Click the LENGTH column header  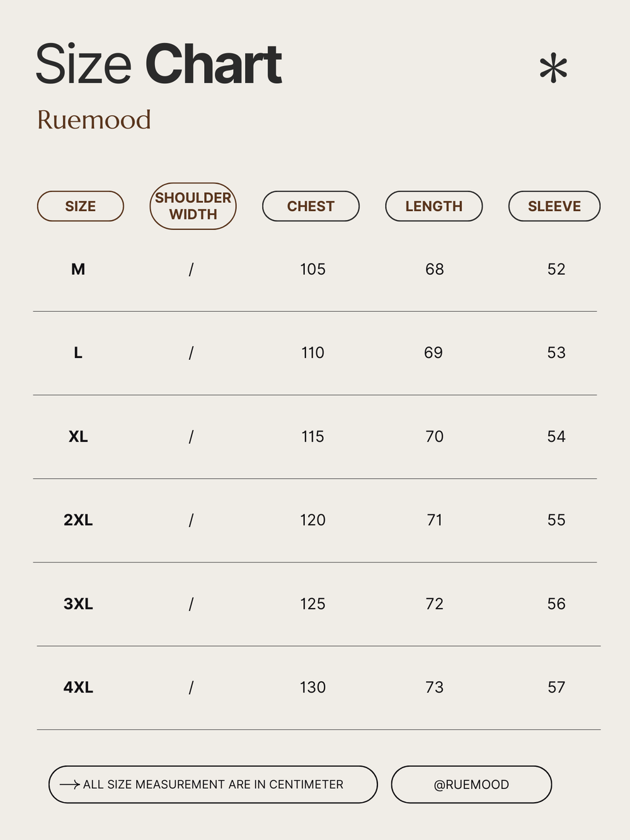coord(434,206)
